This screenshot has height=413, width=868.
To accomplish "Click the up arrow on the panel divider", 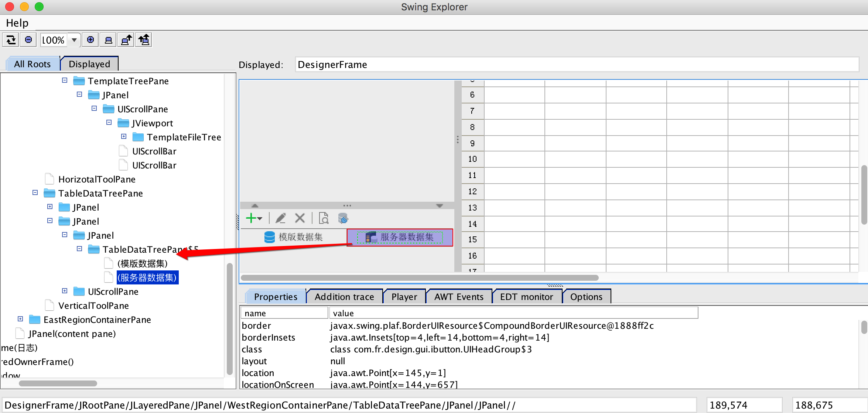I will [255, 206].
